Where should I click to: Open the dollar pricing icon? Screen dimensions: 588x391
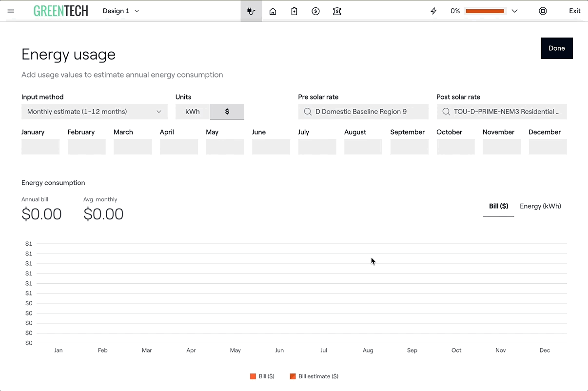point(315,11)
